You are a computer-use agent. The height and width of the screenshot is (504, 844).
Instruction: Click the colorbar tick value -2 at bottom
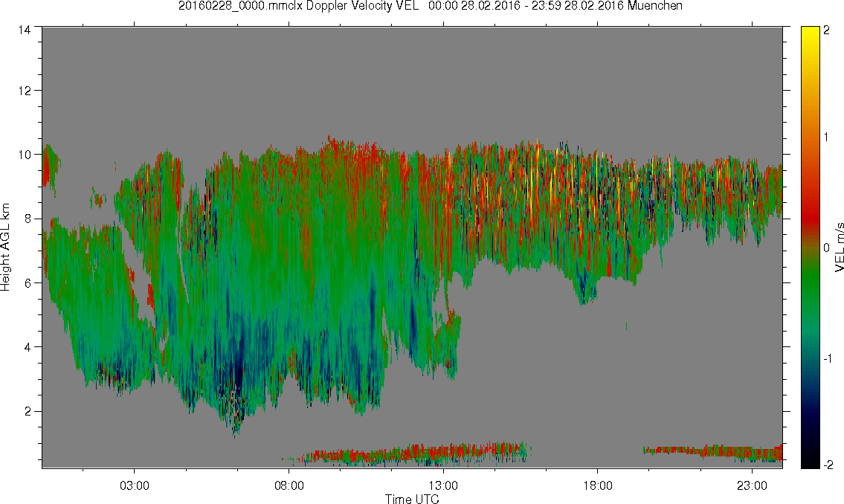coord(828,464)
